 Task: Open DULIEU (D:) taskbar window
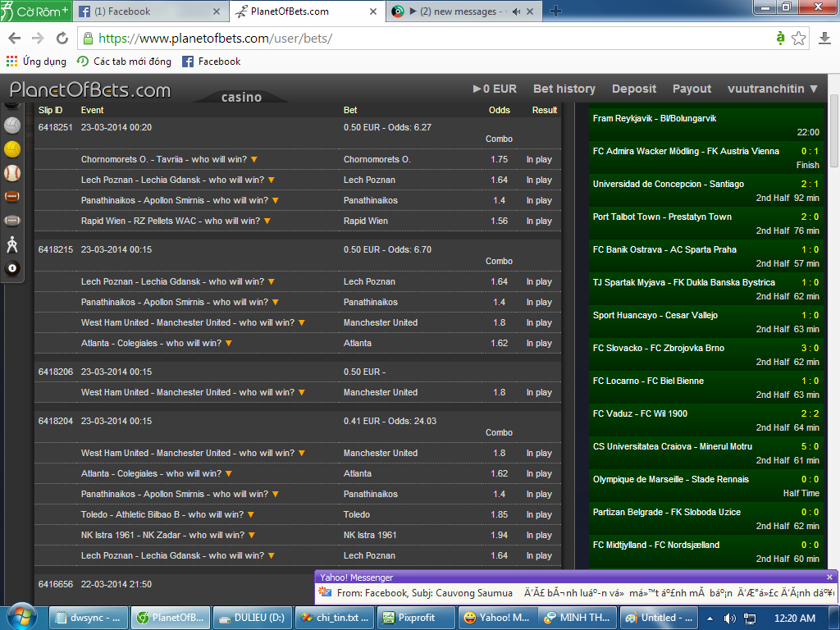coord(253,618)
